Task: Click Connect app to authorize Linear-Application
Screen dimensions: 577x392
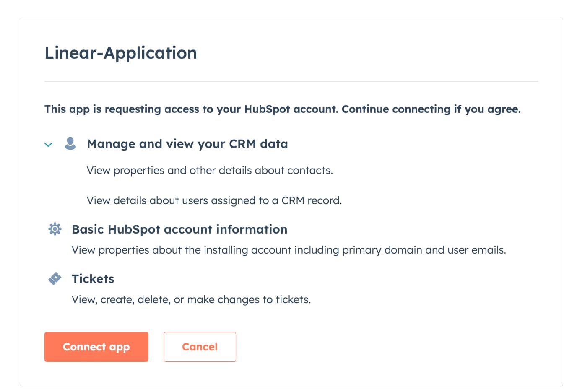Action: (96, 347)
